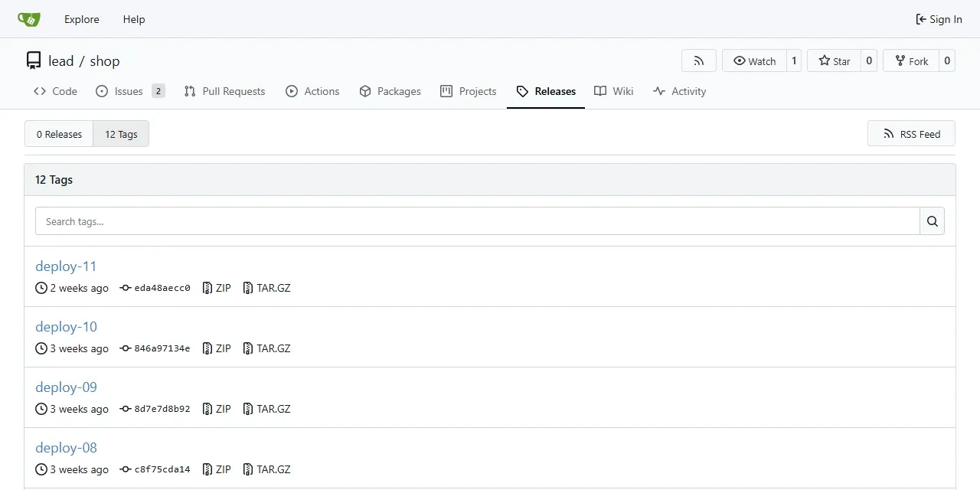Download TAR.GZ archive for deploy-09
Screen dimensions: 980x490
[x=266, y=409]
